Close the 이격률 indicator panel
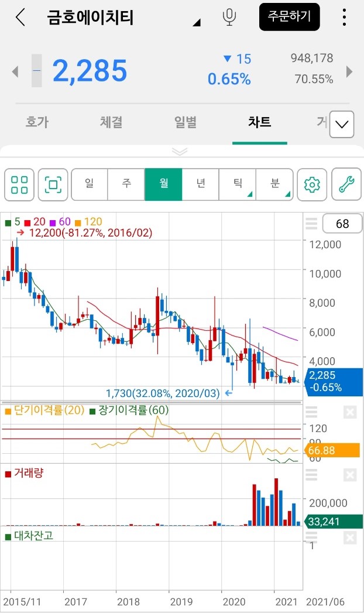The image size is (364, 613). point(350,412)
